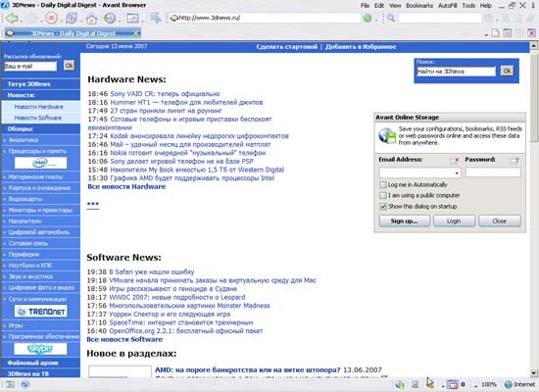Click the Intel logo banner in sidebar
The height and width of the screenshot is (392, 539).
[40, 163]
